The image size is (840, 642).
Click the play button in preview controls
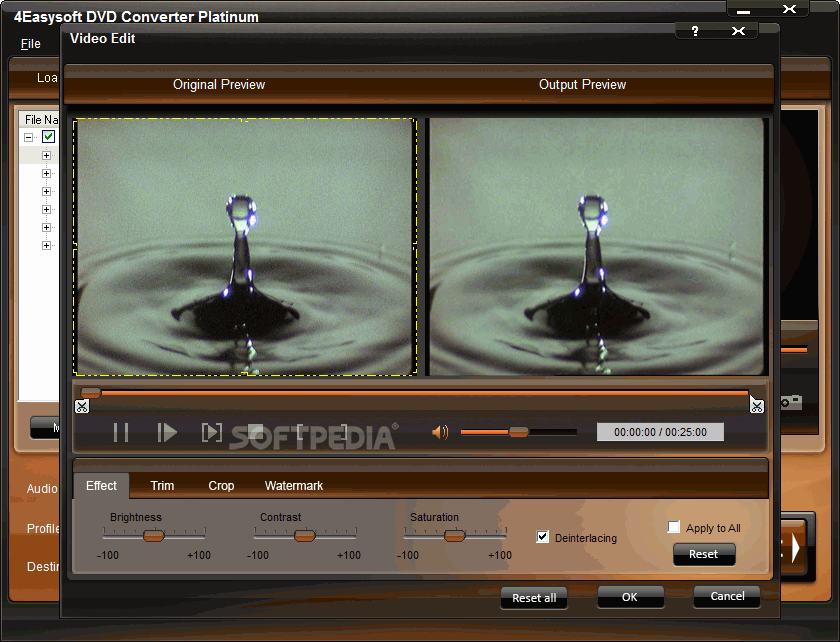(167, 432)
